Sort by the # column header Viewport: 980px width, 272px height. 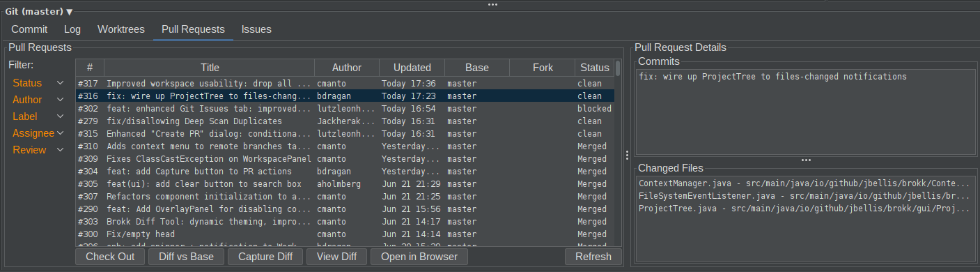[90, 68]
